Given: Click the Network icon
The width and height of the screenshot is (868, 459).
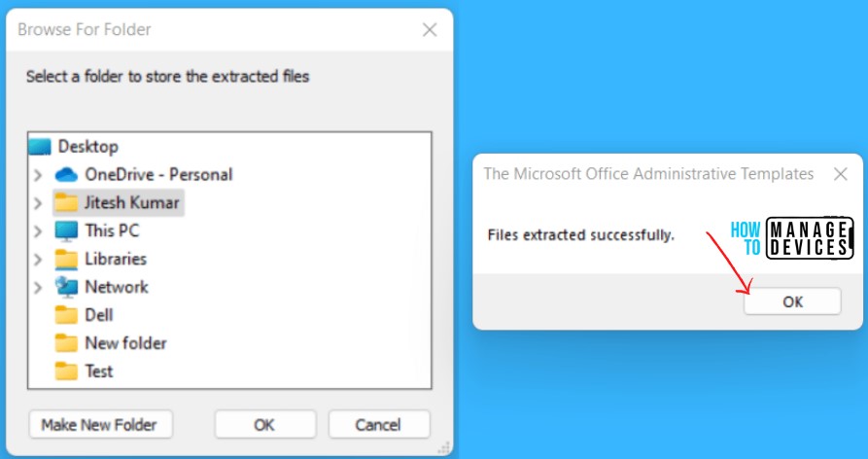Looking at the screenshot, I should 66,287.
